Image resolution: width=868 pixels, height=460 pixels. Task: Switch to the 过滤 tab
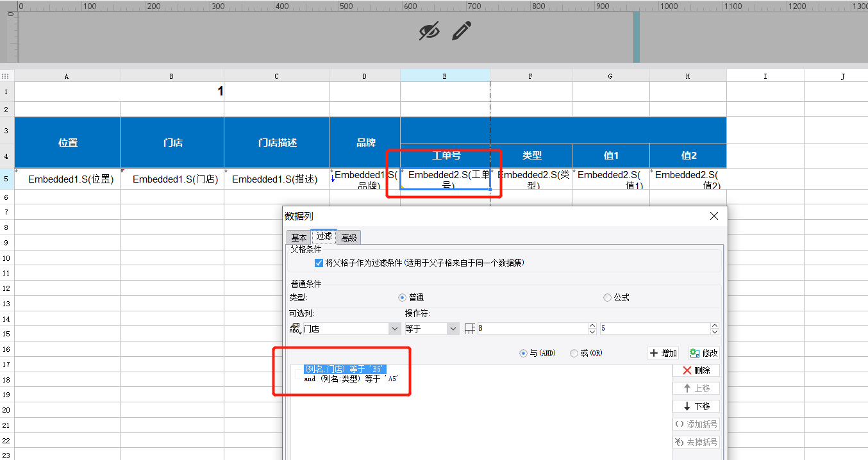click(x=324, y=236)
